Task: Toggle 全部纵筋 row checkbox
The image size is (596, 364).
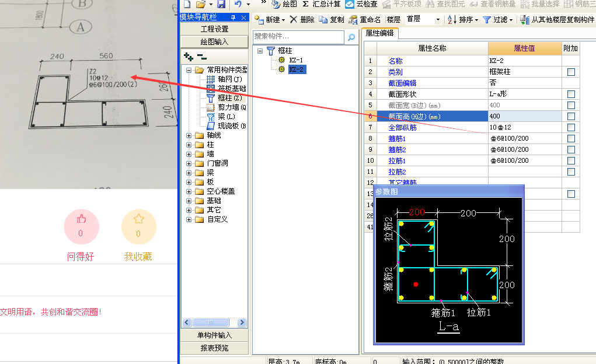Action: (571, 127)
